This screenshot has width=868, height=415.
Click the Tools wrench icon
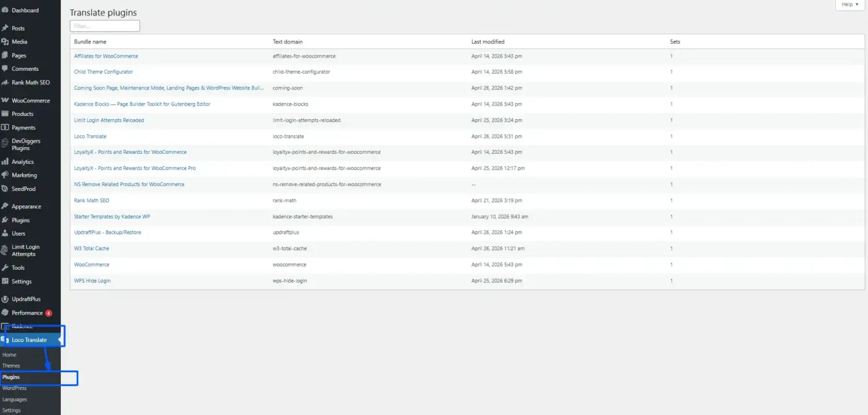point(5,267)
